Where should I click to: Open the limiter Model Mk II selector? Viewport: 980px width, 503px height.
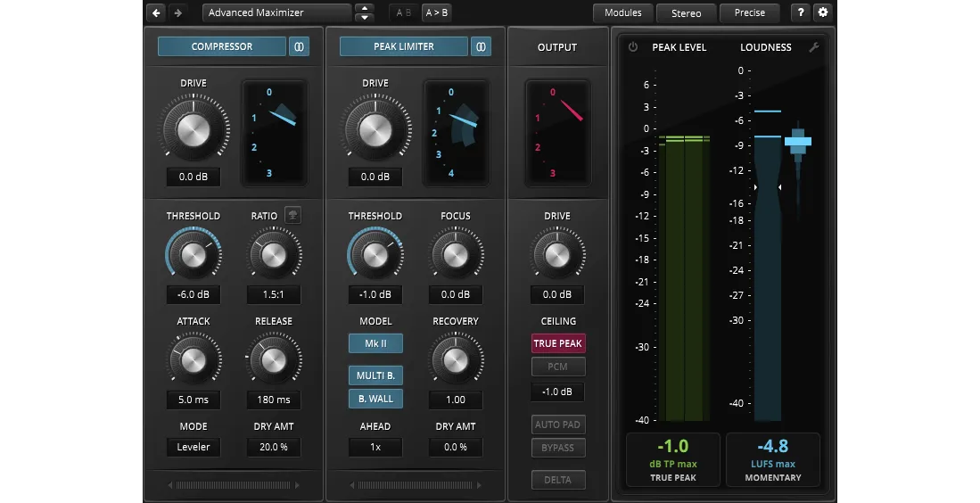(x=375, y=343)
